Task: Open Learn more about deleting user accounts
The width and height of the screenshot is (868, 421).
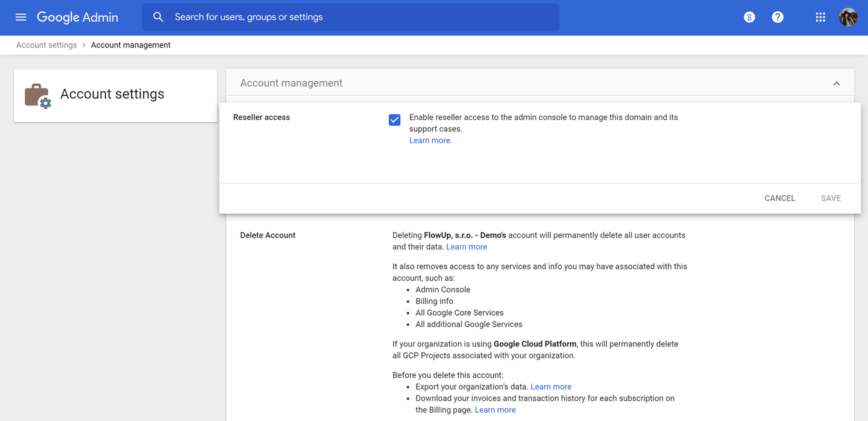Action: point(467,247)
